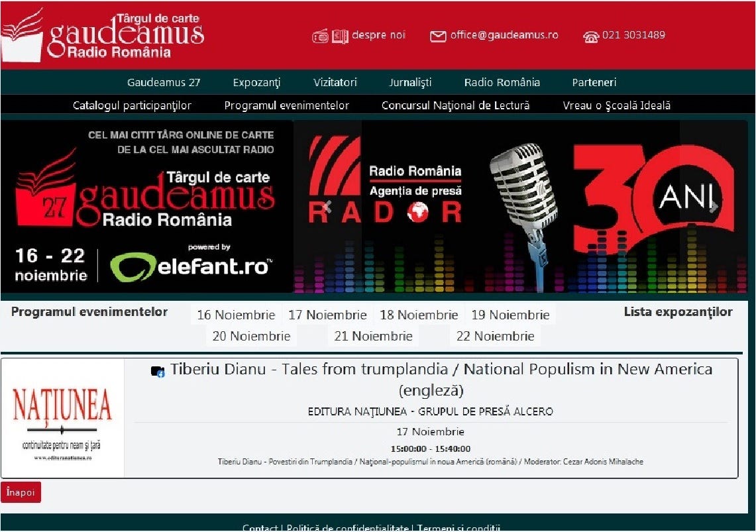Select the 20 Noiembrie tab

coord(251,336)
